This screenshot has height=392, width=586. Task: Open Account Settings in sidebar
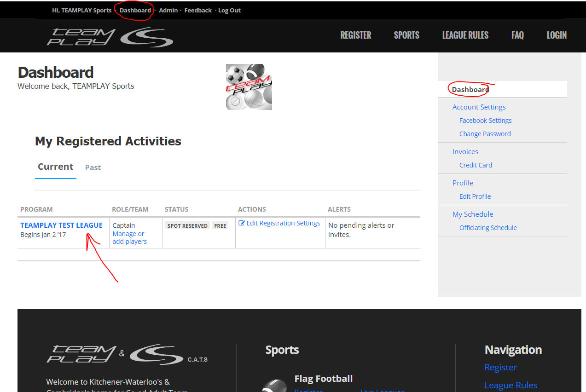479,107
